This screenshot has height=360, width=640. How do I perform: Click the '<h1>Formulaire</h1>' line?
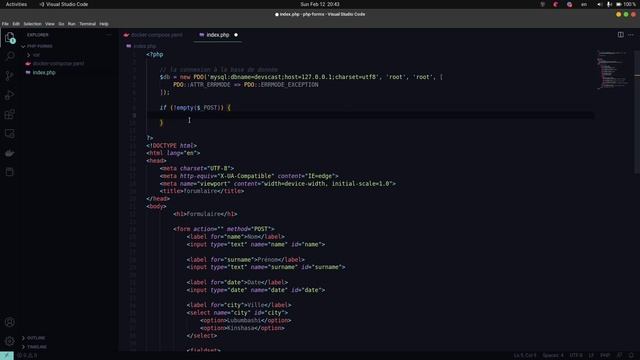click(205, 214)
